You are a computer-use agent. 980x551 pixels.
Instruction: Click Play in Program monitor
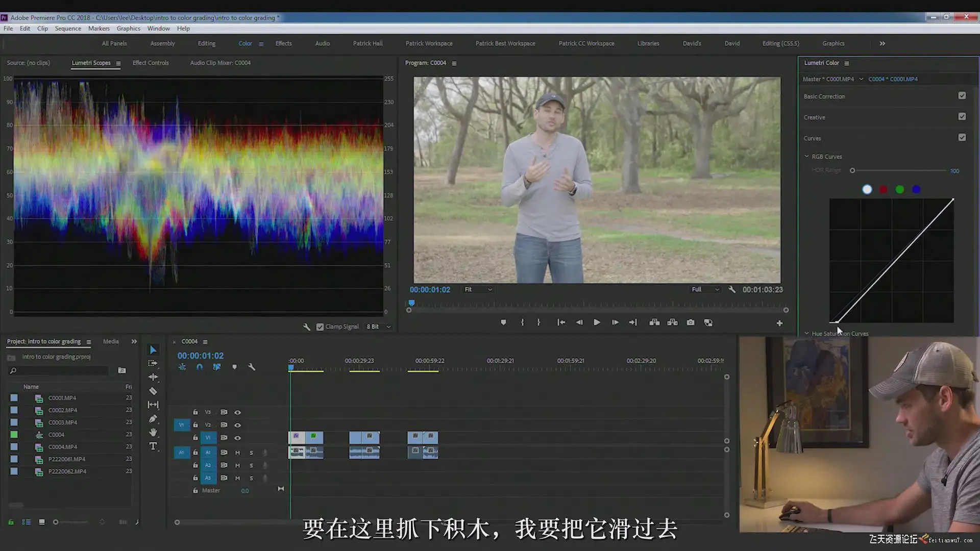[x=597, y=322]
